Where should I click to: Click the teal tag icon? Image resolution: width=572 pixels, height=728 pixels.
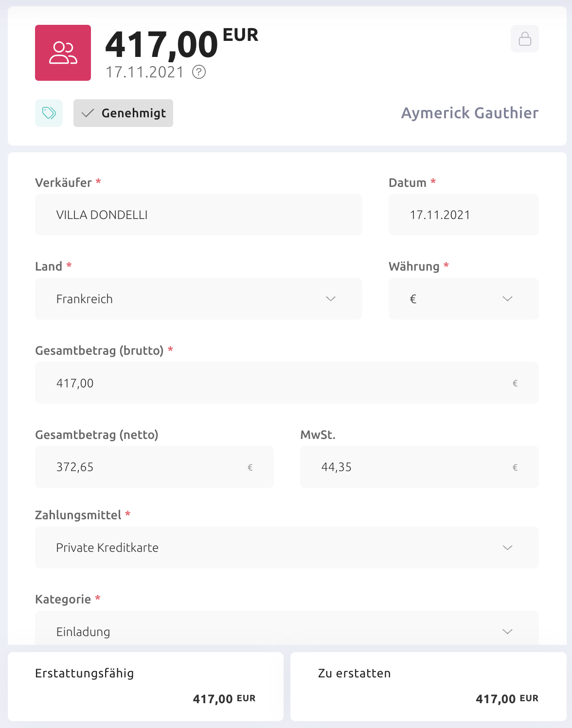[49, 113]
